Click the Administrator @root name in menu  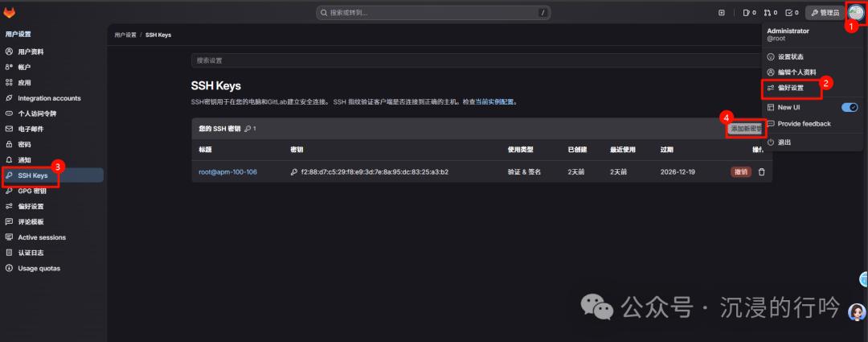click(788, 35)
